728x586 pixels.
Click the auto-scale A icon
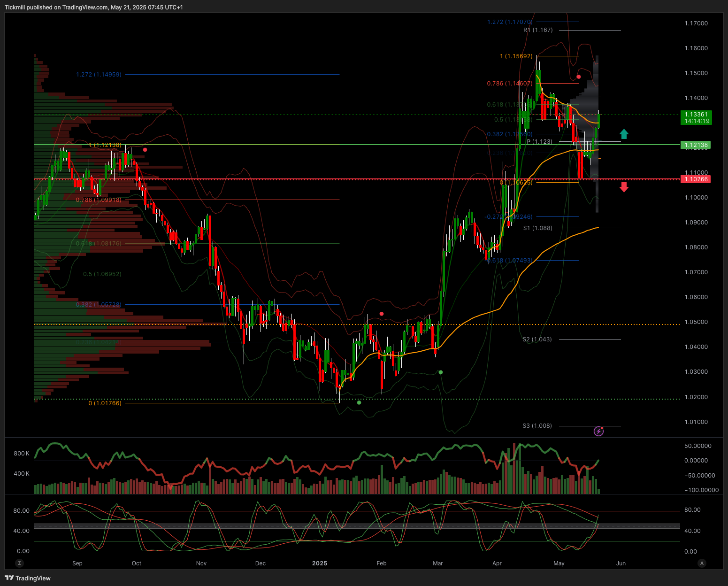click(x=702, y=563)
